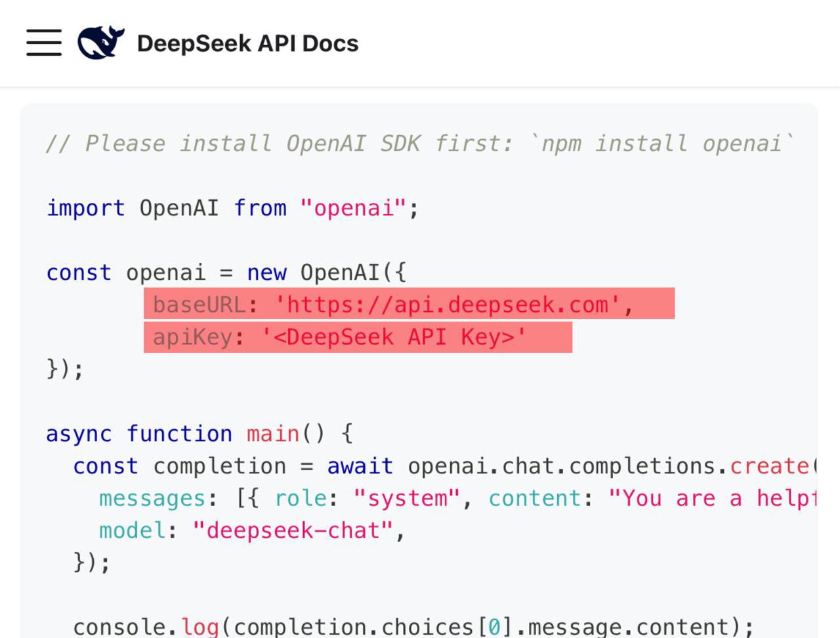The image size is (840, 638).
Task: Click the "const openai = new OpenAI({" line
Action: (226, 272)
